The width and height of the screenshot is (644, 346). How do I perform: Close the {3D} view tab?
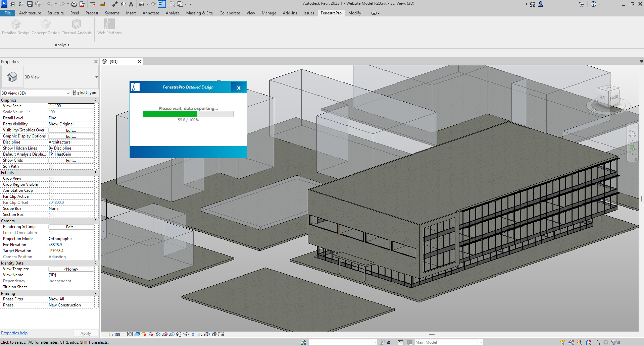point(140,62)
